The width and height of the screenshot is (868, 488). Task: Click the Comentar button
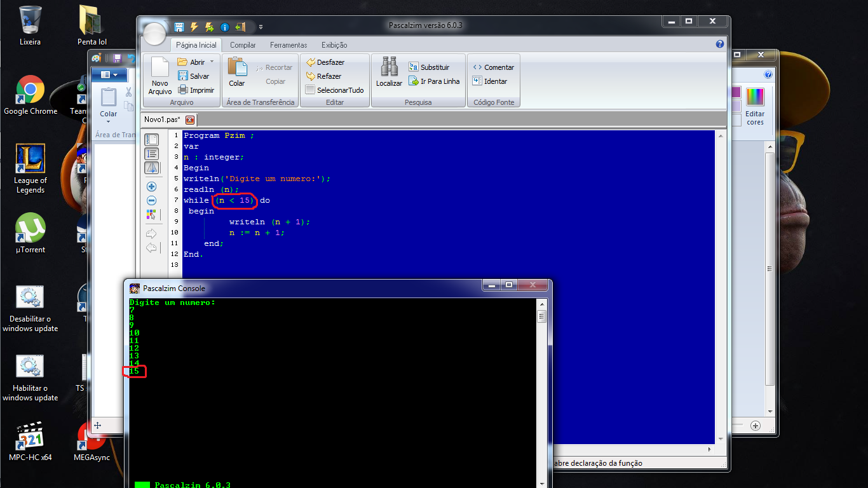pyautogui.click(x=493, y=67)
